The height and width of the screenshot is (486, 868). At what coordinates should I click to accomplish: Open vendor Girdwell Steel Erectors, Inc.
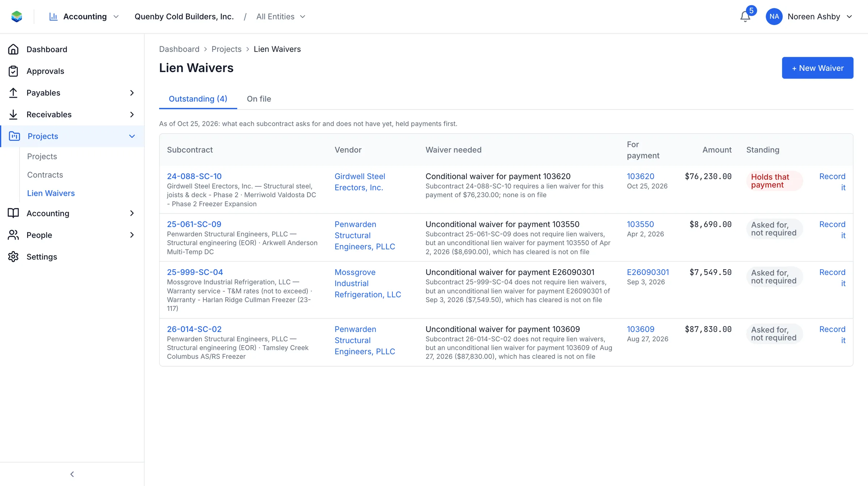[360, 182]
